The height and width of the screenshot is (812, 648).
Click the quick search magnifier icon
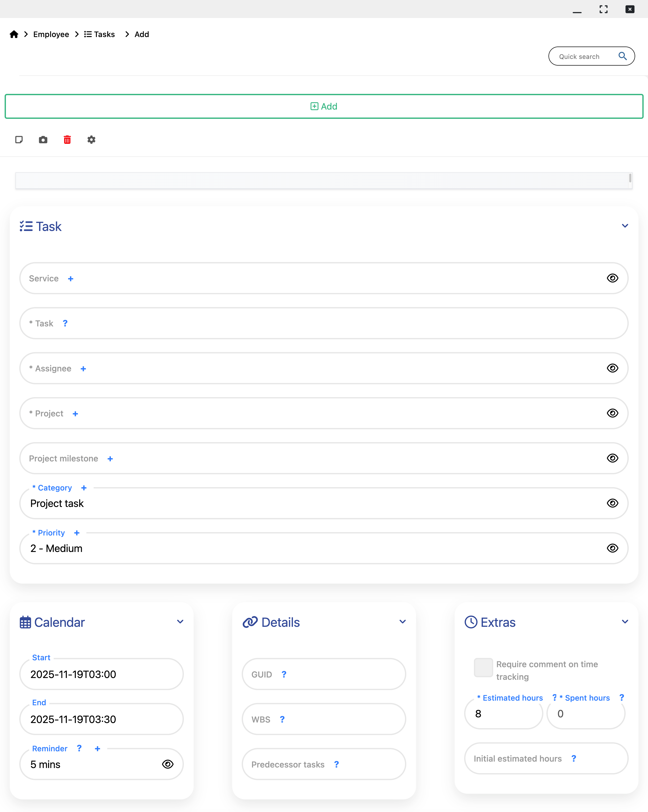click(x=622, y=56)
